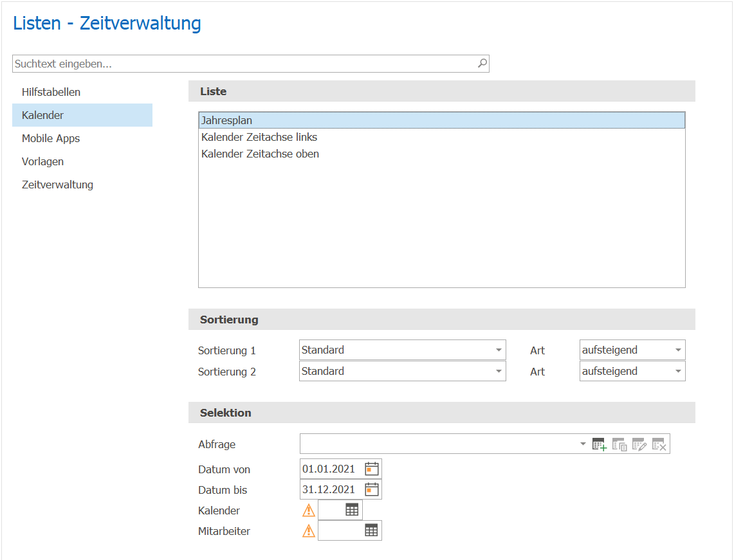Select Kalender Zeitachse links list entry
This screenshot has height=560, width=734.
click(442, 137)
